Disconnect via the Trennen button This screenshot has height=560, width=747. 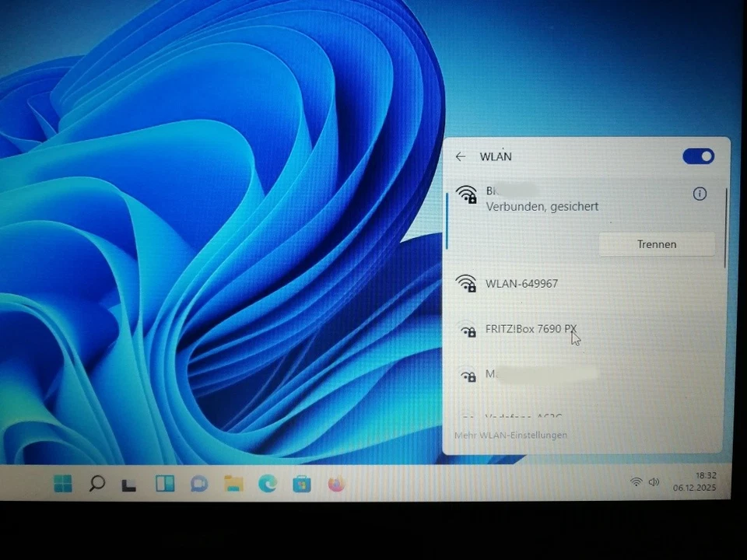point(656,243)
